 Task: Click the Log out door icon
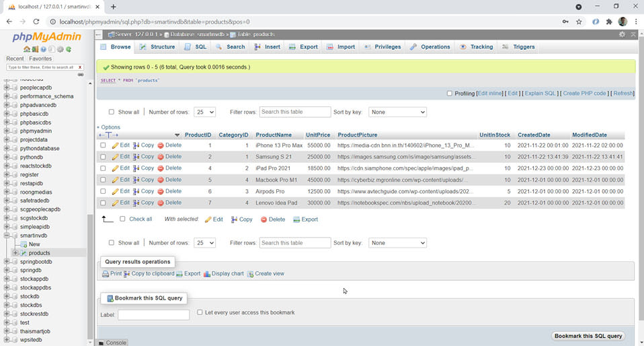[x=35, y=49]
